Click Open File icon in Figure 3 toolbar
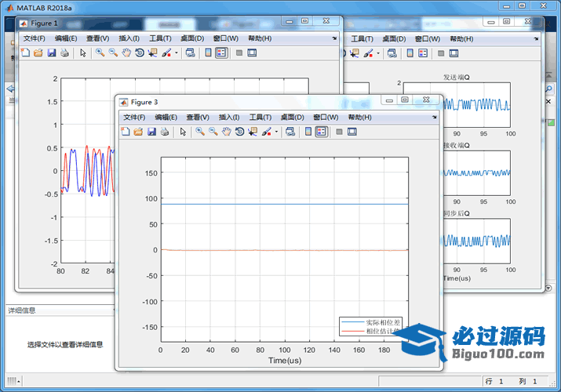This screenshot has width=561, height=392. click(x=138, y=132)
